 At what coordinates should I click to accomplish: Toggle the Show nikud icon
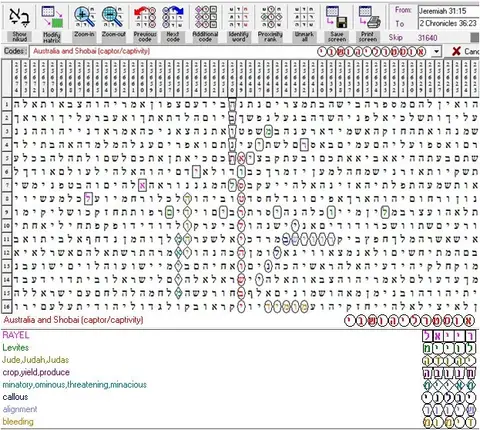tap(19, 18)
